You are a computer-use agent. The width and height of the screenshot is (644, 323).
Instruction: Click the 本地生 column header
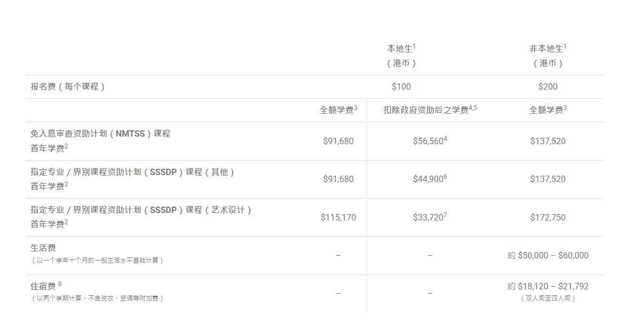click(399, 49)
